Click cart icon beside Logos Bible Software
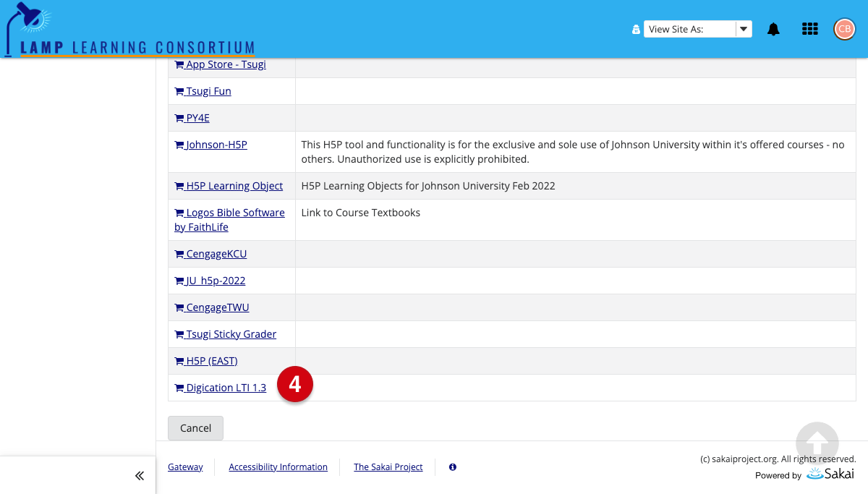Screen dimensions: 868x494 179,213
